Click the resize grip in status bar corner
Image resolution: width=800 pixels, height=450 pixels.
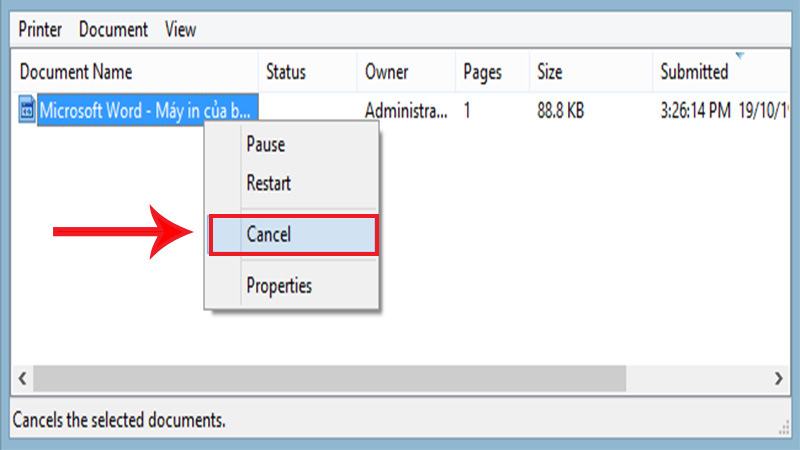click(784, 428)
